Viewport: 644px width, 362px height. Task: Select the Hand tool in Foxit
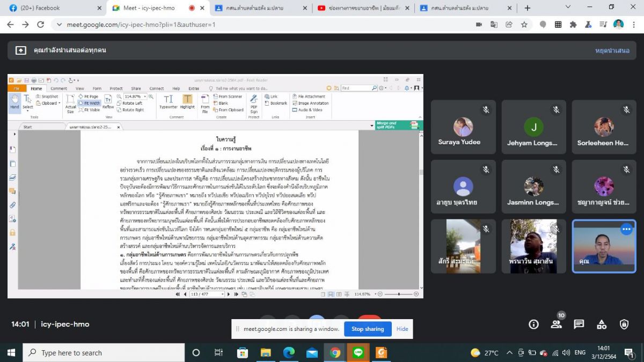click(14, 101)
